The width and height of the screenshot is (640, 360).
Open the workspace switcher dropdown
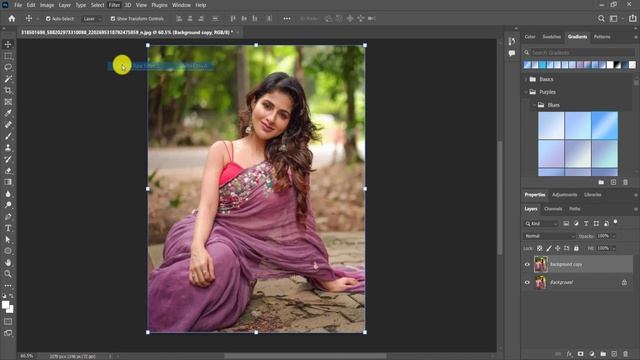coord(615,18)
